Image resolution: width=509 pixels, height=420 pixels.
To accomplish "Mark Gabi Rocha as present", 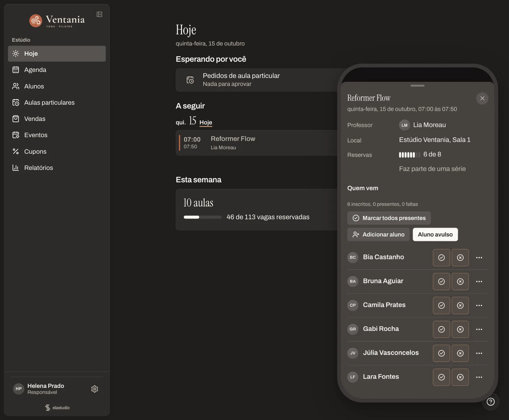I will [441, 329].
